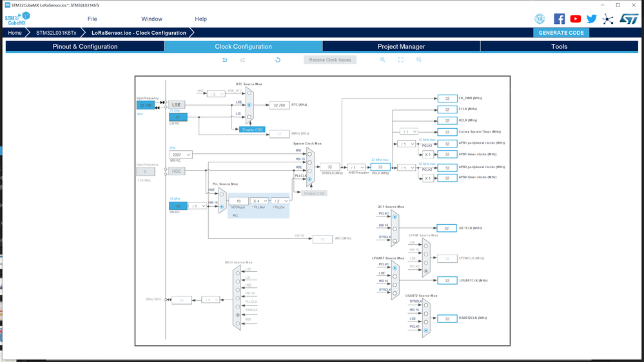
Task: Open the PLLMul X 4 dropdown
Action: tap(260, 201)
